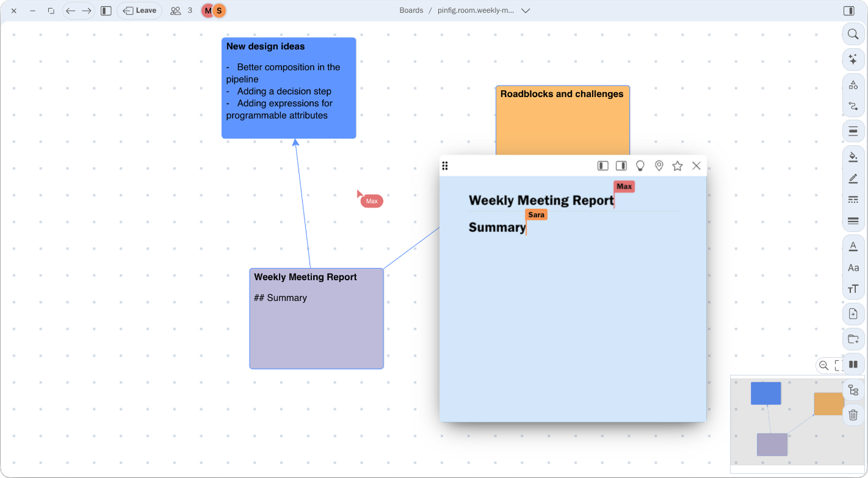
Task: Select the Roadblocks and challenges card
Action: (562, 119)
